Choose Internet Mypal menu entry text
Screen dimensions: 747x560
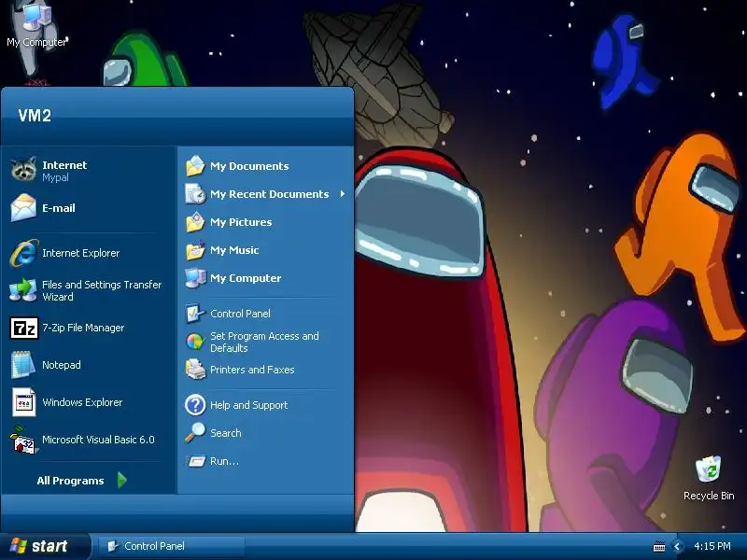(x=64, y=171)
